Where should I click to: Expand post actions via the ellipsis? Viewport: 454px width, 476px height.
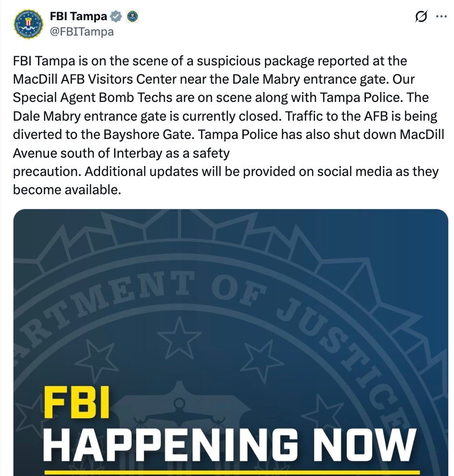coord(441,15)
